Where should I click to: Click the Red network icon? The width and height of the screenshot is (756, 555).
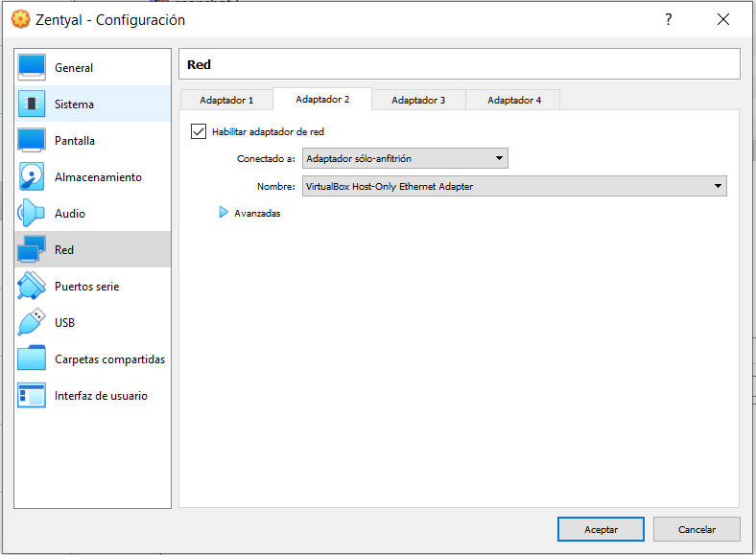32,249
